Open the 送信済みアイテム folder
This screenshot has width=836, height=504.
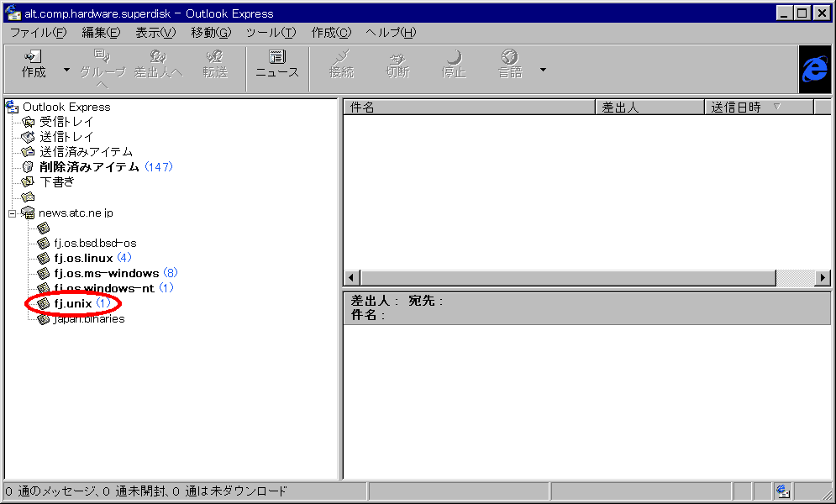tap(86, 152)
